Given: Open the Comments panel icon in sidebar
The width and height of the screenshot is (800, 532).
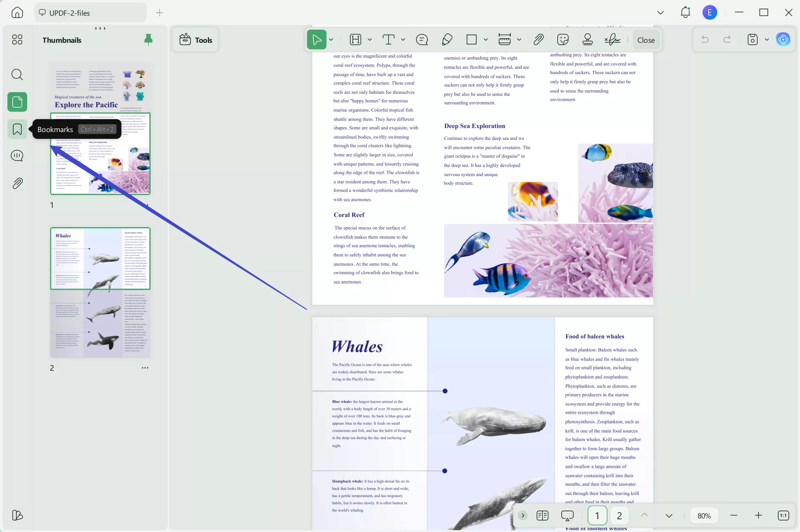Looking at the screenshot, I should tap(17, 156).
